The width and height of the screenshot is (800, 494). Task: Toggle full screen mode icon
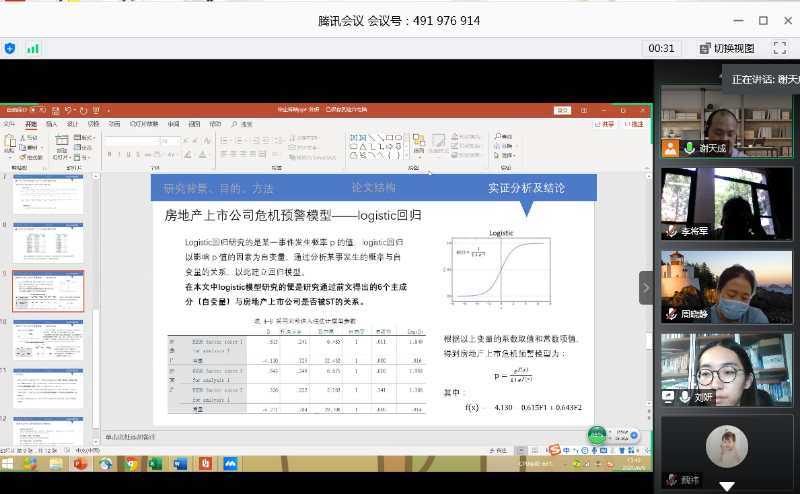point(779,48)
